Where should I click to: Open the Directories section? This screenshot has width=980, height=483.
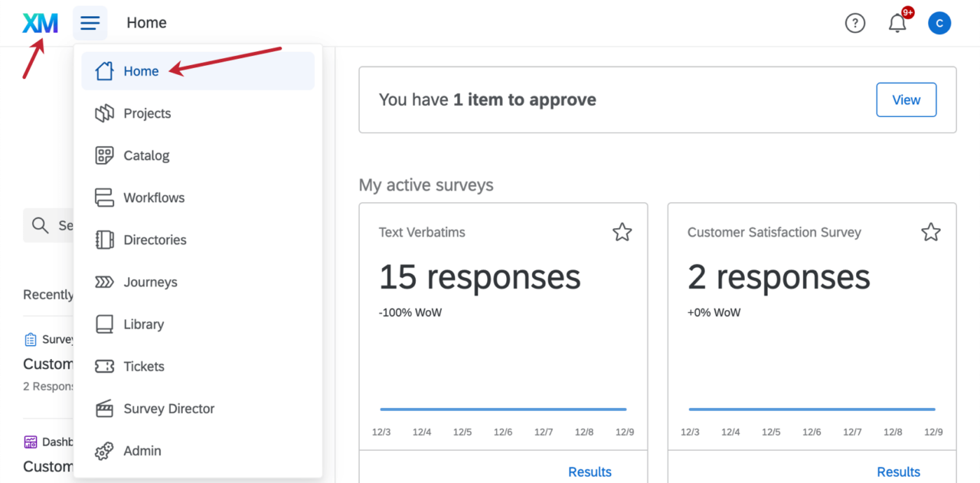click(155, 239)
